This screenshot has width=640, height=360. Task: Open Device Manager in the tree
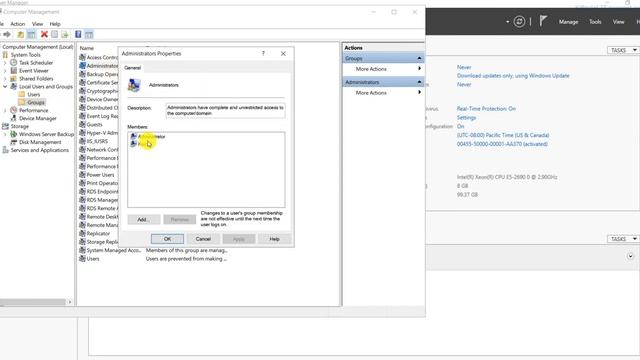pos(38,118)
